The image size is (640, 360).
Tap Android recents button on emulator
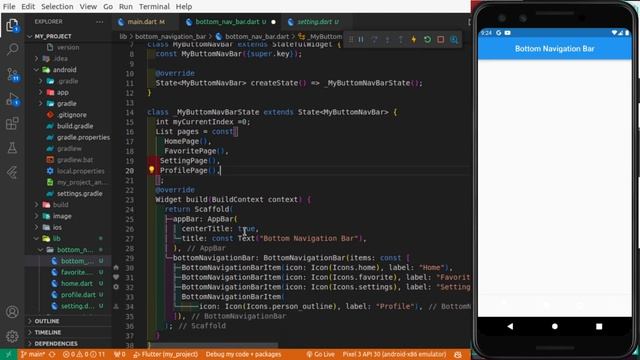pos(599,326)
